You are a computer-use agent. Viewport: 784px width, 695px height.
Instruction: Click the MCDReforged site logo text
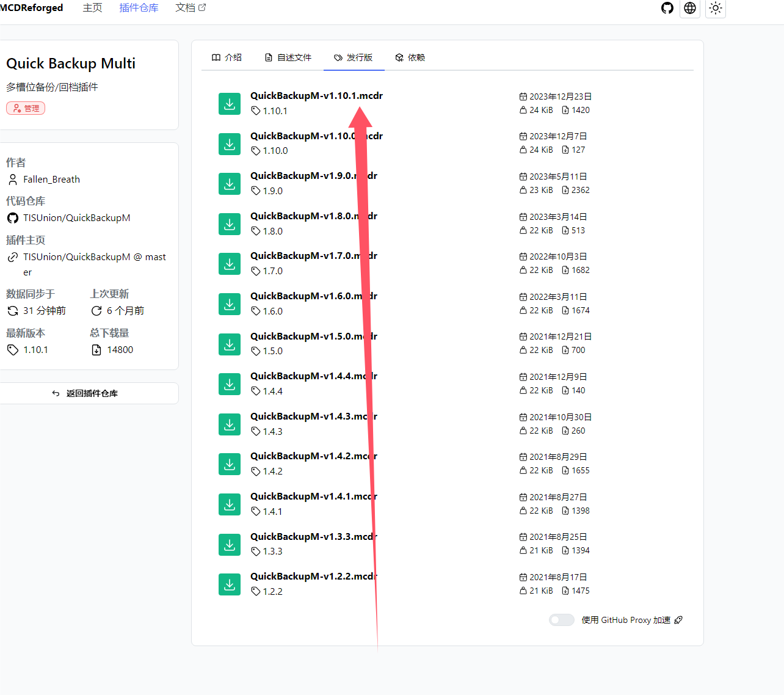click(32, 8)
